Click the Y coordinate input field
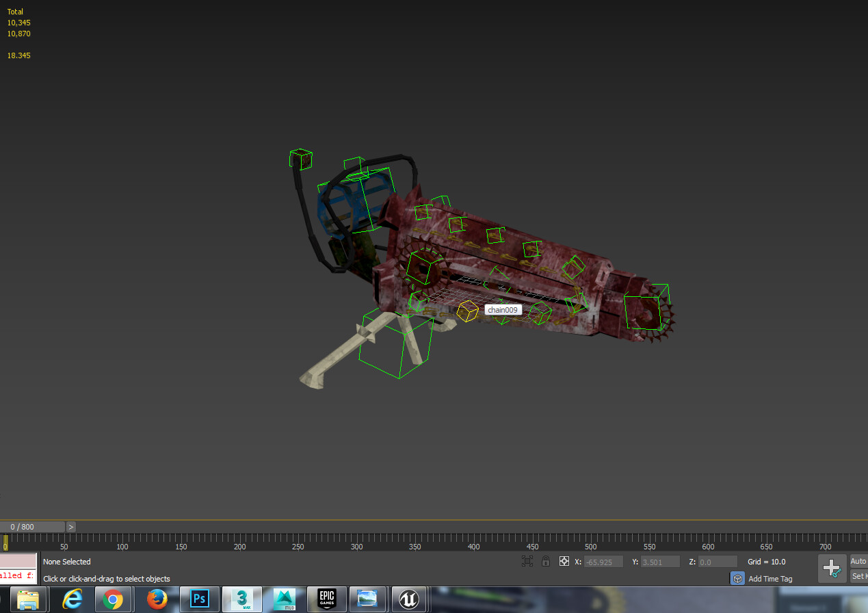 click(x=660, y=562)
